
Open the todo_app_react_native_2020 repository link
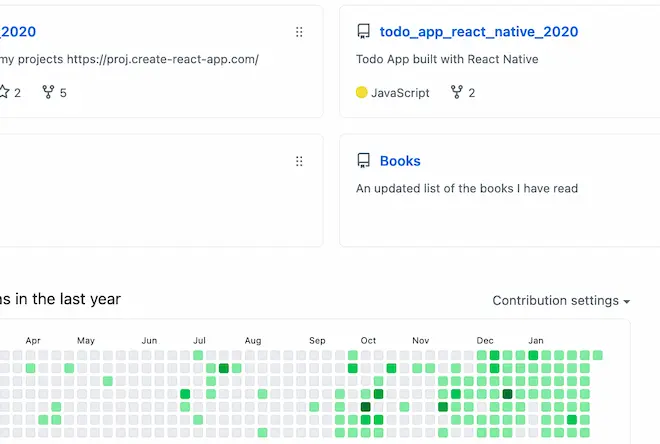click(479, 32)
